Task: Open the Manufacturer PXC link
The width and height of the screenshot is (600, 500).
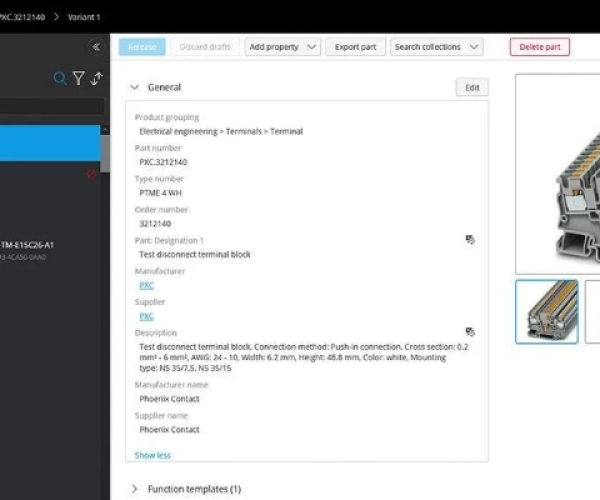Action: pyautogui.click(x=146, y=285)
